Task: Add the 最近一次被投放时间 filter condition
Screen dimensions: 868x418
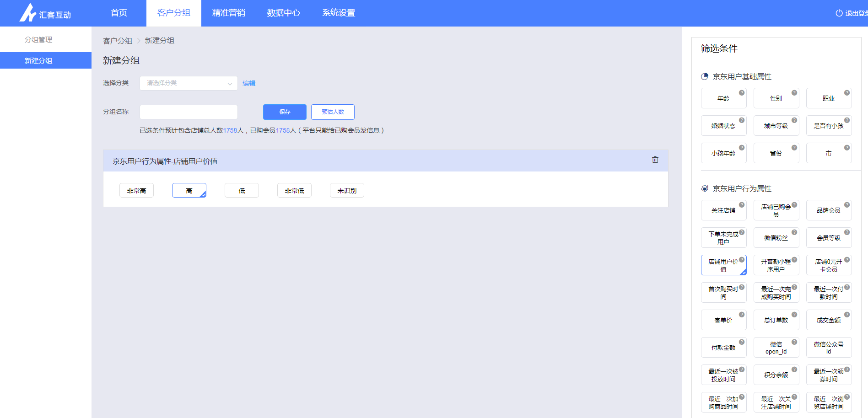Action: (723, 375)
